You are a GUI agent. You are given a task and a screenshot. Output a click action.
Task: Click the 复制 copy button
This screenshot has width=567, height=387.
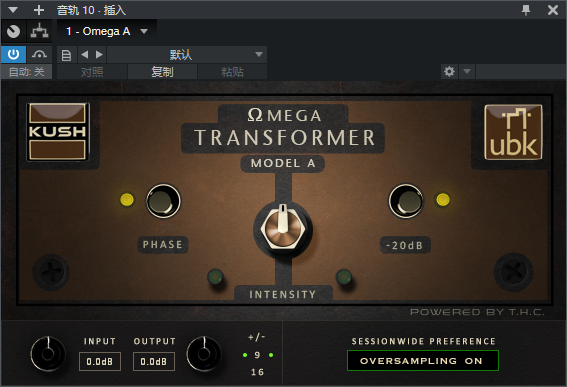(x=162, y=72)
